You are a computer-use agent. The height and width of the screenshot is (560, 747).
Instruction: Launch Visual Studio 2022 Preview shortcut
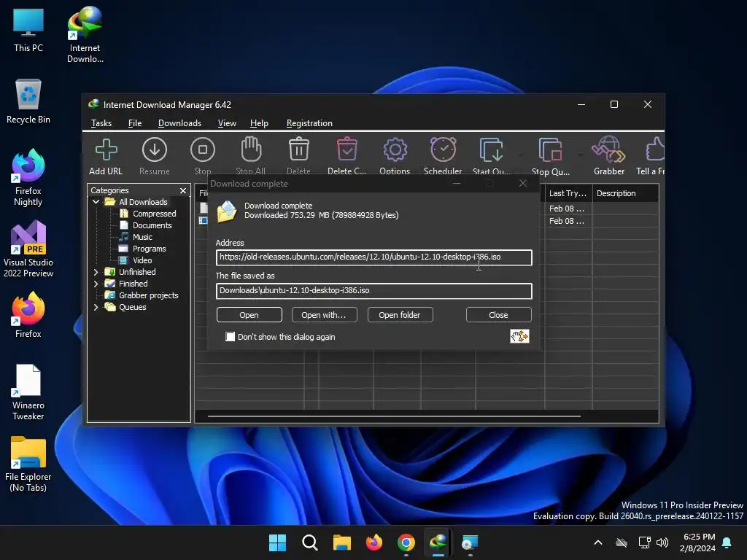coord(28,249)
